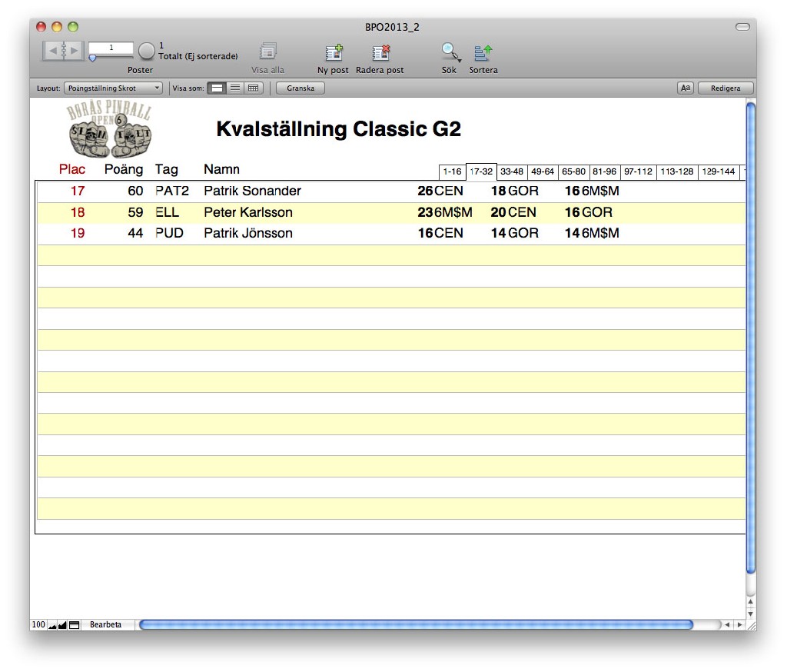Click placement number 19
Screen dimensions: 787x672
pyautogui.click(x=78, y=233)
